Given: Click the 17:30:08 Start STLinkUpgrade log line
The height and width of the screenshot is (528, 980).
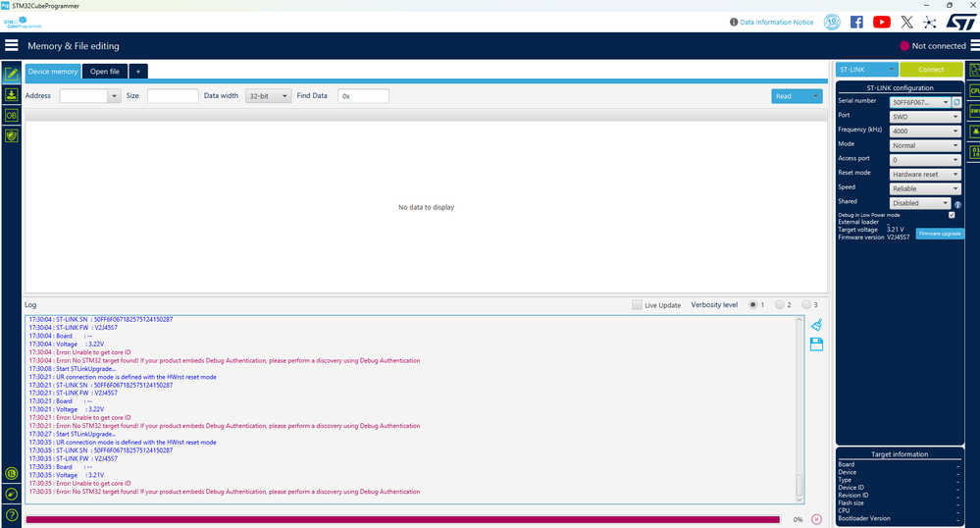Looking at the screenshot, I should click(72, 368).
